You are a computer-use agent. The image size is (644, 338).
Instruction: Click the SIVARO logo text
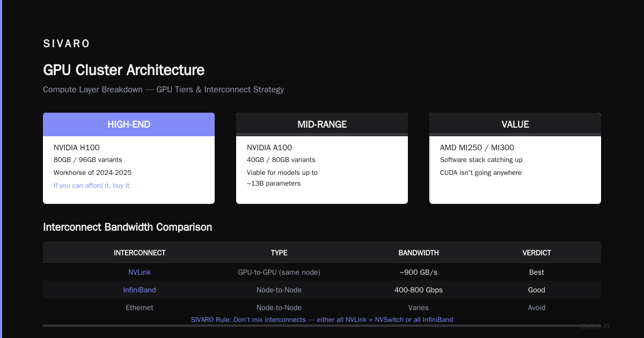coord(67,44)
